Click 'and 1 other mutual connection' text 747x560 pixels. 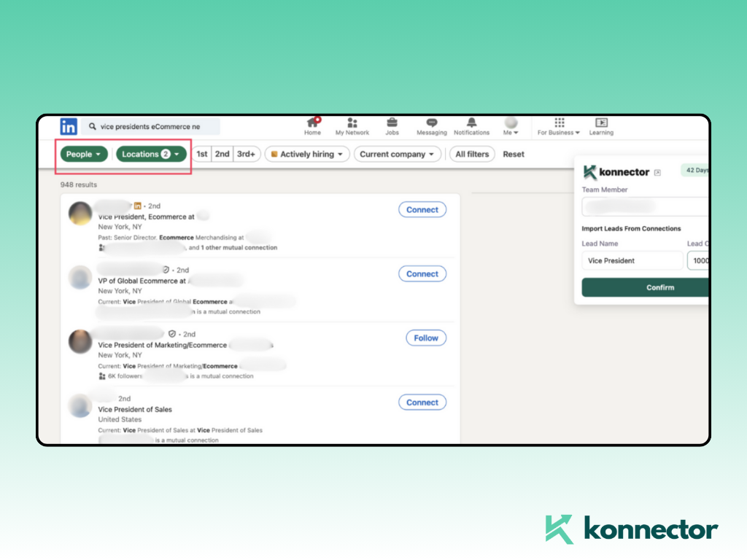[x=233, y=248]
